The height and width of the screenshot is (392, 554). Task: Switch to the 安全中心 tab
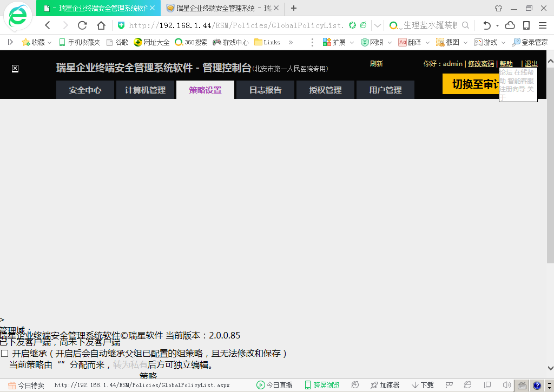[85, 90]
